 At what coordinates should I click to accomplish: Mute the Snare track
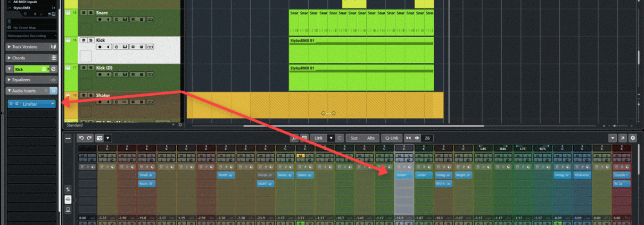tap(84, 12)
